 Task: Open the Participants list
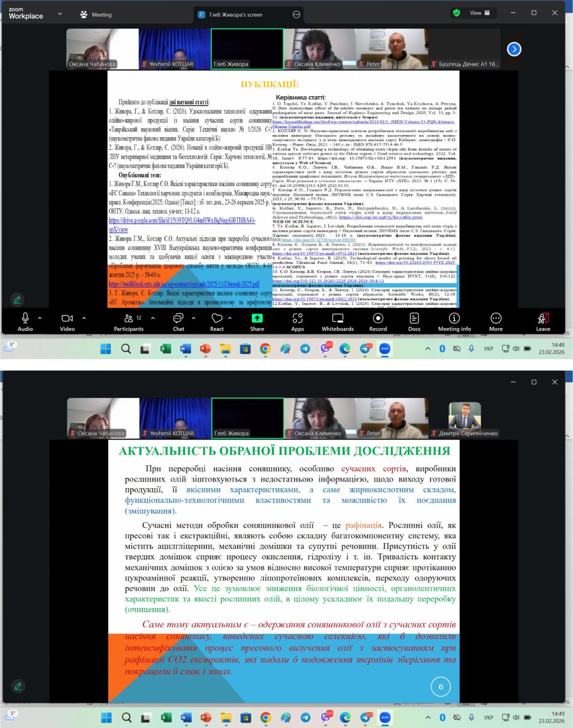(x=129, y=322)
